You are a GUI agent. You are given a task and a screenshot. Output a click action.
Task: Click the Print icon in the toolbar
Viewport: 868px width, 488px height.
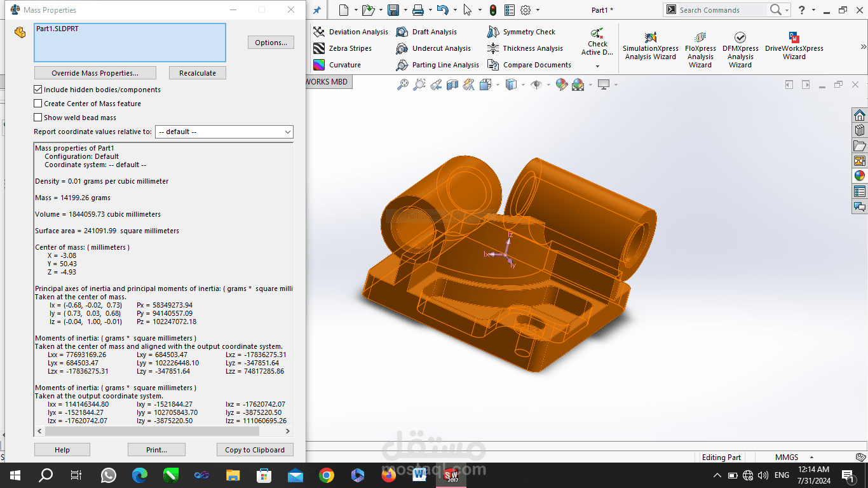pyautogui.click(x=417, y=10)
